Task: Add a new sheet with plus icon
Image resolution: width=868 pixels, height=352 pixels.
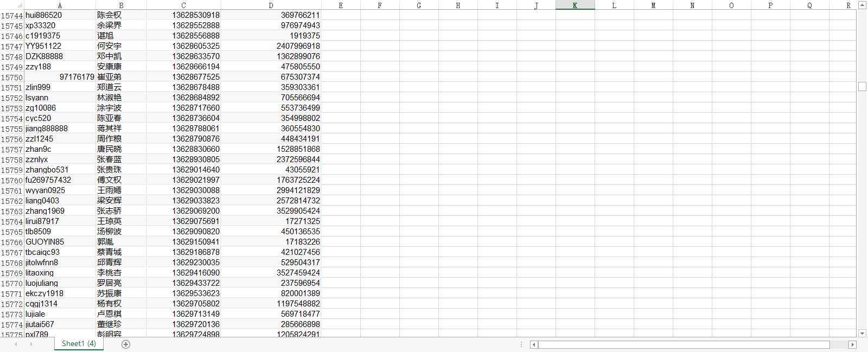Action: [x=126, y=344]
